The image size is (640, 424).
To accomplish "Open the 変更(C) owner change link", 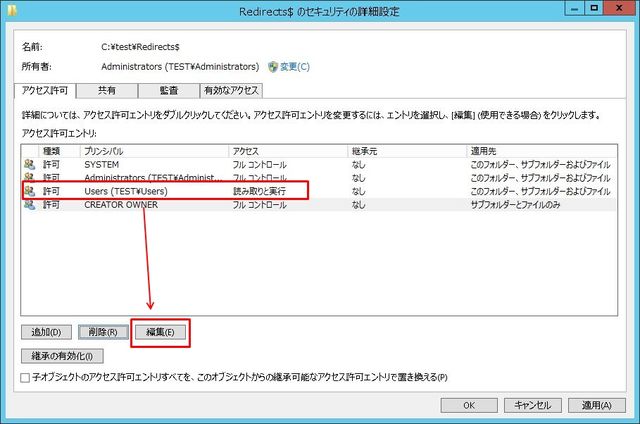I will pos(295,67).
